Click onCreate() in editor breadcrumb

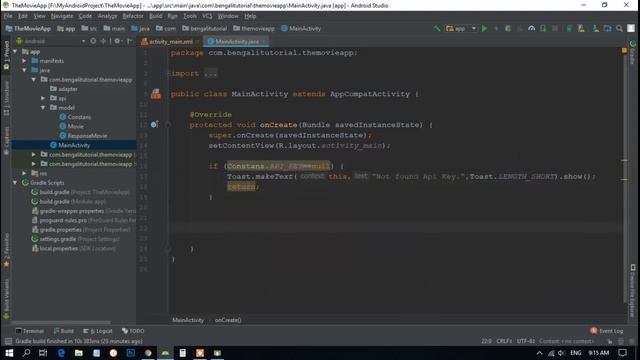point(228,320)
